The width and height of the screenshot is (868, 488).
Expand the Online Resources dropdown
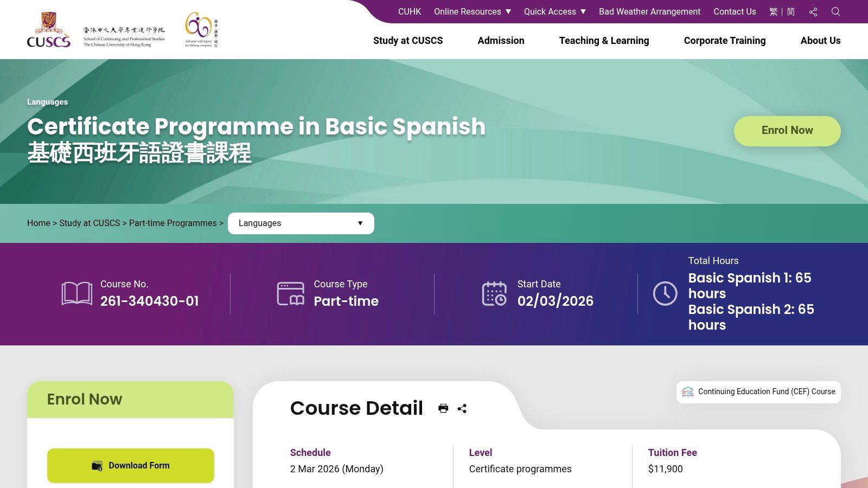tap(472, 12)
